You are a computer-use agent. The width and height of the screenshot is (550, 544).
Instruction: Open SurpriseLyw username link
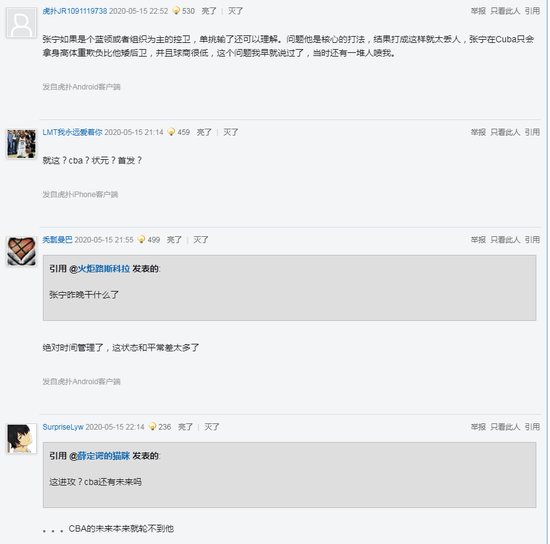[x=63, y=427]
